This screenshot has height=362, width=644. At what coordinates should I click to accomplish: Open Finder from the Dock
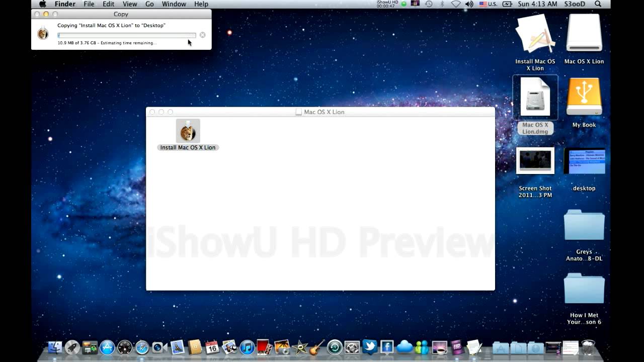(x=55, y=347)
